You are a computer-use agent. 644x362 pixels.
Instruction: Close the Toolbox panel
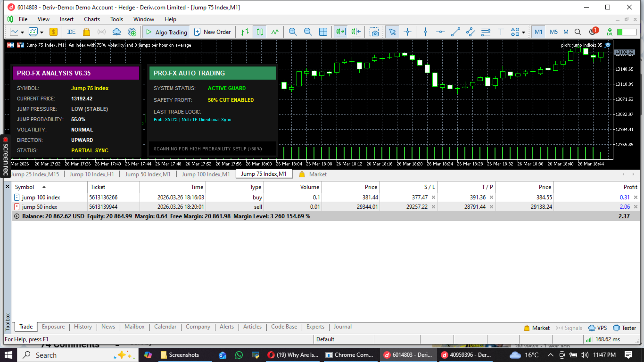tap(7, 187)
